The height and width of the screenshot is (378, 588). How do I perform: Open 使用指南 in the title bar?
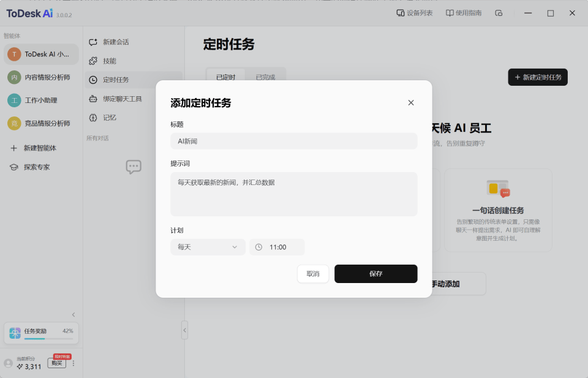click(464, 13)
